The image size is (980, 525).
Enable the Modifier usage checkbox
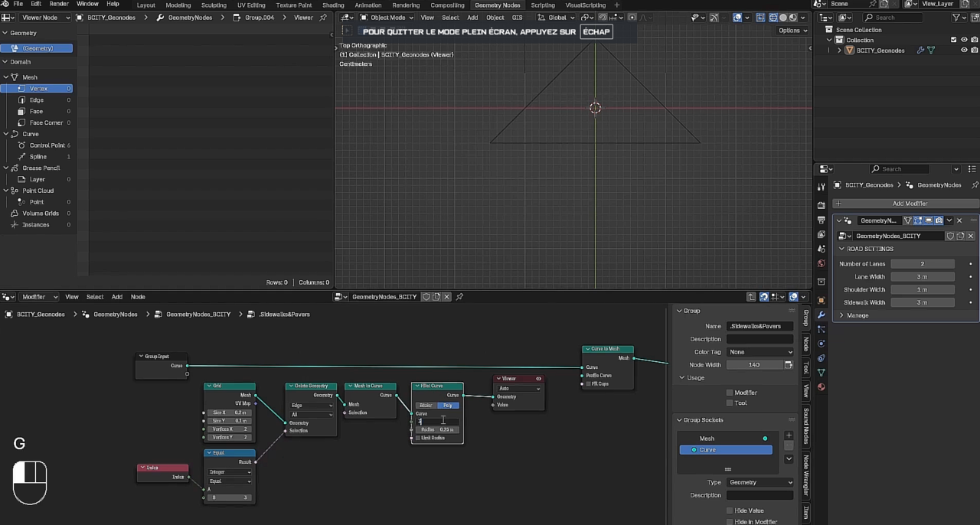[x=730, y=393]
